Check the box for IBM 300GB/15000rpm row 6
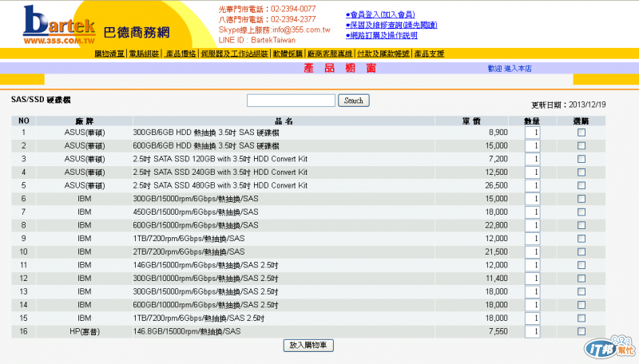This screenshot has width=639, height=364. 581,199
